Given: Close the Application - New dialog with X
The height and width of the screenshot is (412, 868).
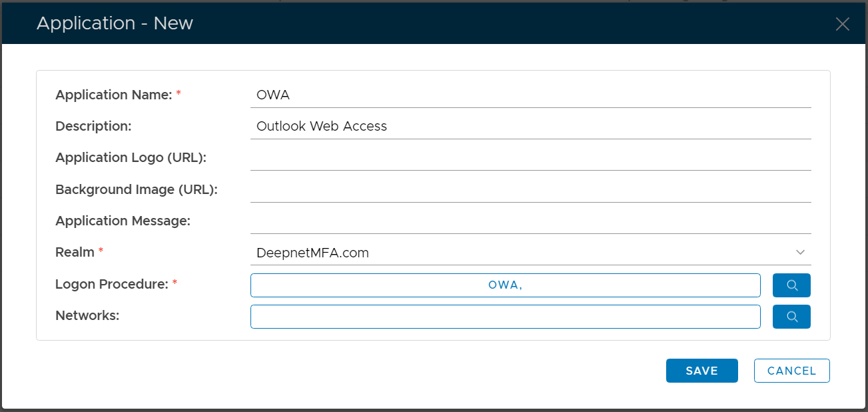Looking at the screenshot, I should click(842, 25).
